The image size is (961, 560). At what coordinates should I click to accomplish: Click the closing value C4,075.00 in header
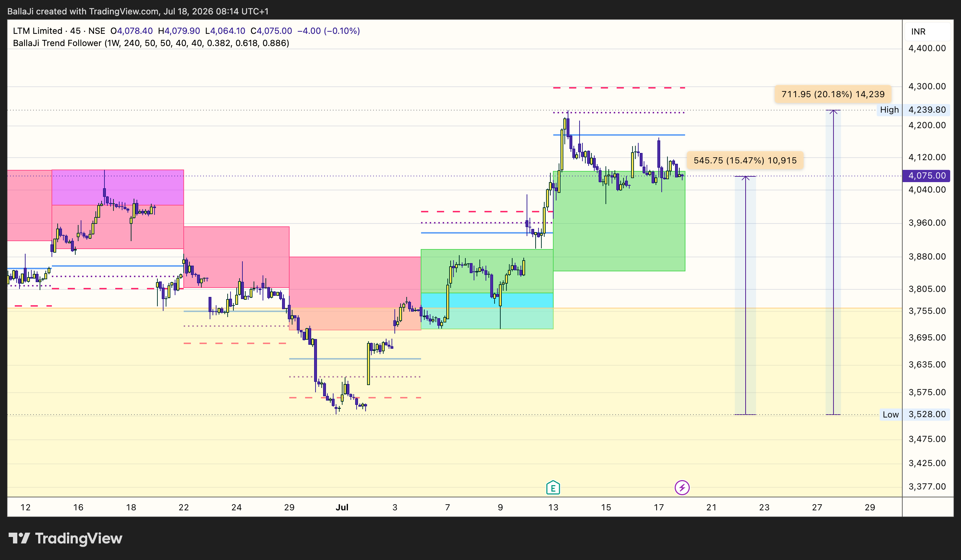(x=271, y=31)
